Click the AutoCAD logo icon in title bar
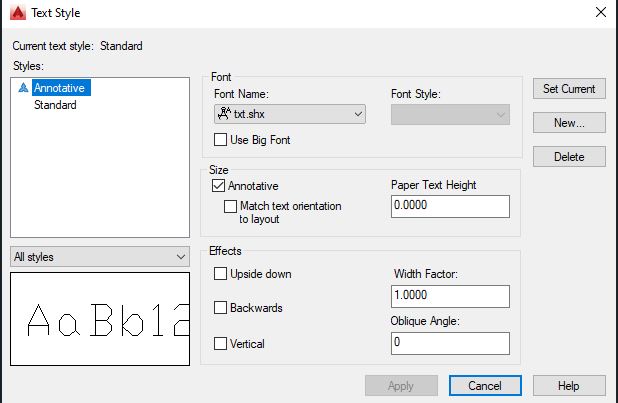618x403 pixels. coord(15,13)
